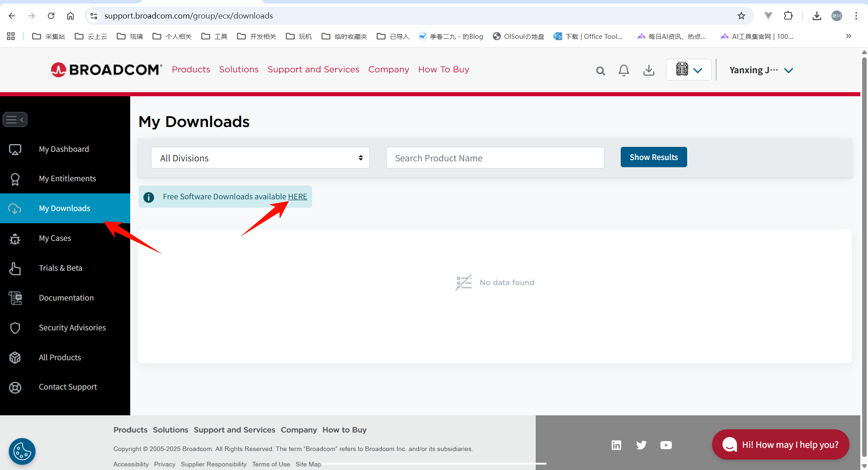Open the Yanxing user account dropdown
The height and width of the screenshot is (470, 868).
[x=761, y=70]
